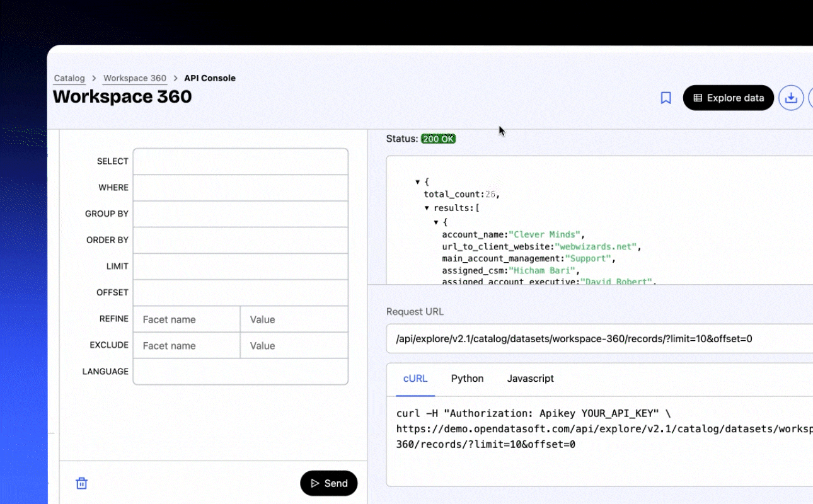
Task: Click the REFINE Facet name field
Action: pyautogui.click(x=187, y=319)
